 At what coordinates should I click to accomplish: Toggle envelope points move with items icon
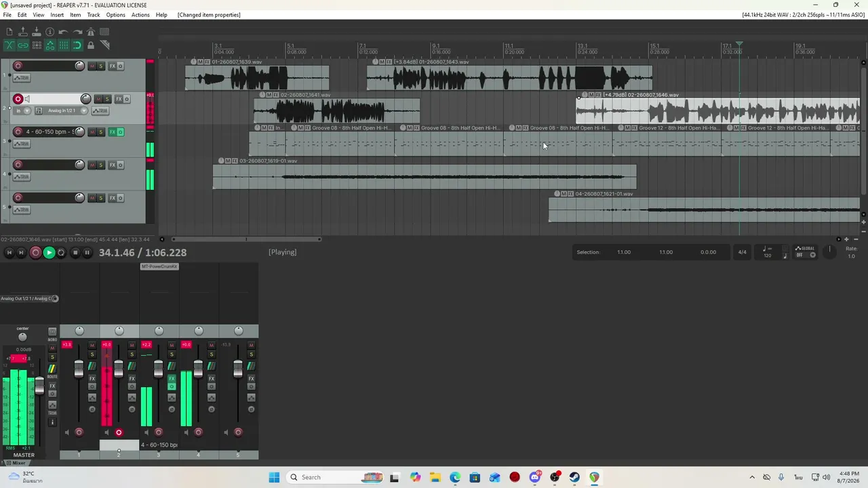coord(50,45)
